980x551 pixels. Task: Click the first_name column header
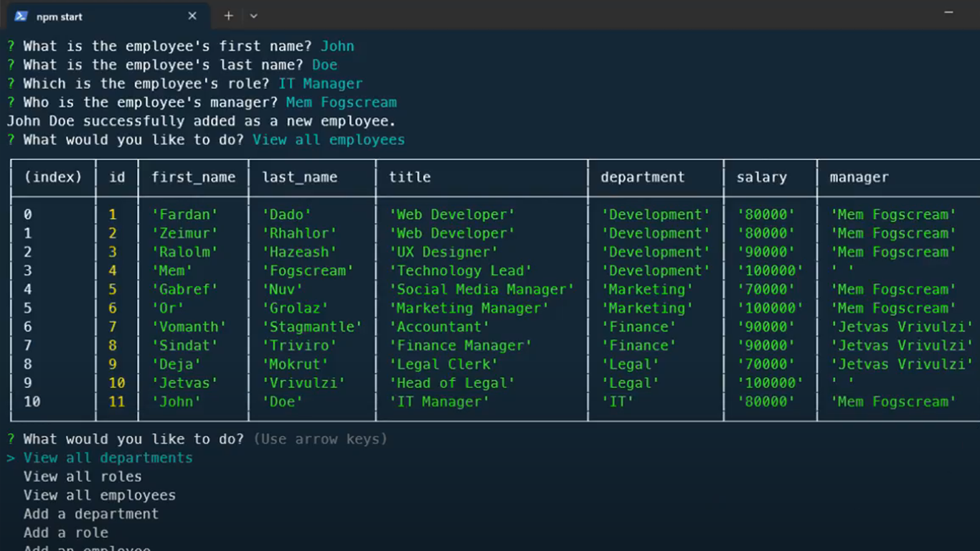tap(193, 177)
